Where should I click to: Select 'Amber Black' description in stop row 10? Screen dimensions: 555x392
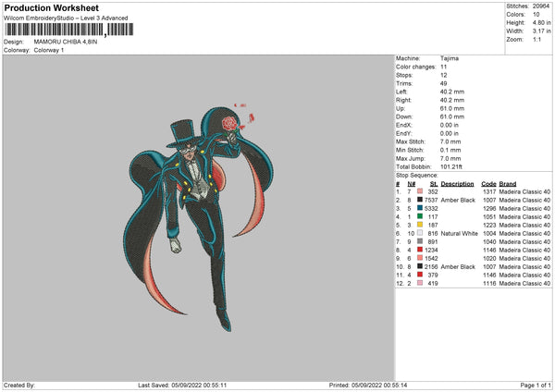click(458, 267)
